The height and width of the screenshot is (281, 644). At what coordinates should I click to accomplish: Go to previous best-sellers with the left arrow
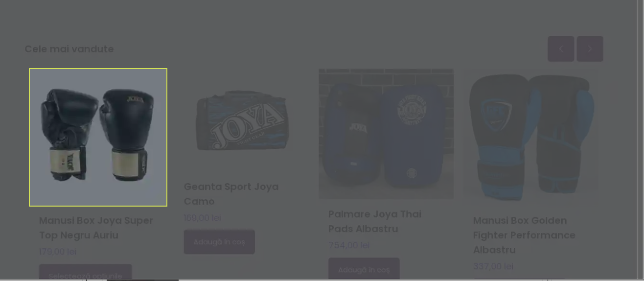561,49
